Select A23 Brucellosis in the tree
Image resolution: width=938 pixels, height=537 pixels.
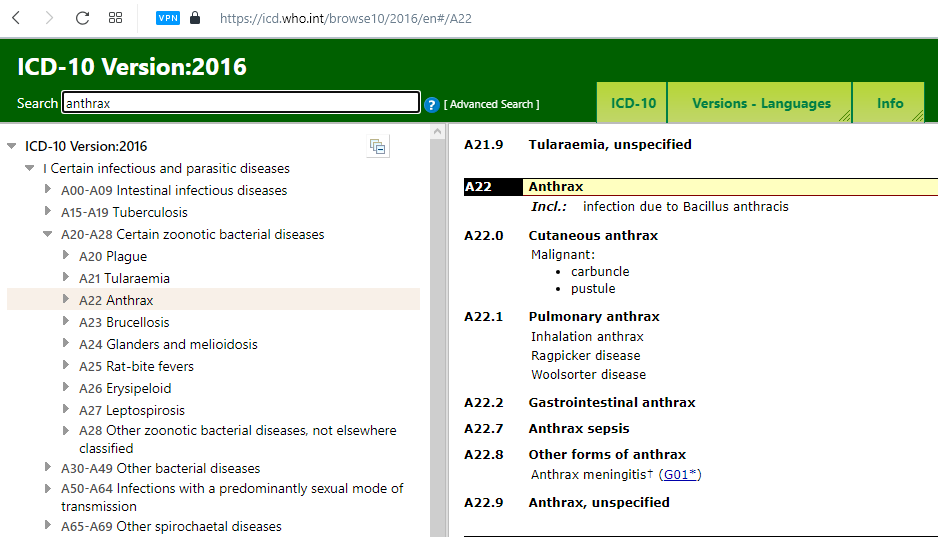pyautogui.click(x=124, y=322)
